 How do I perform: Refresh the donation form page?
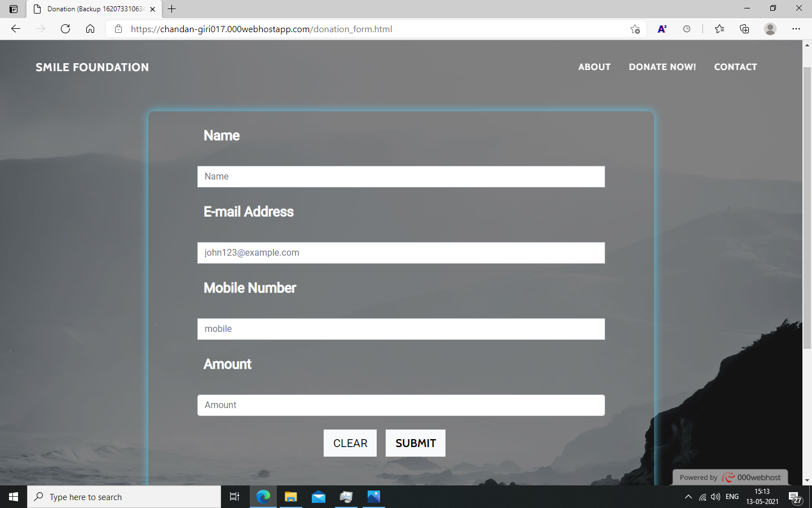[x=65, y=29]
